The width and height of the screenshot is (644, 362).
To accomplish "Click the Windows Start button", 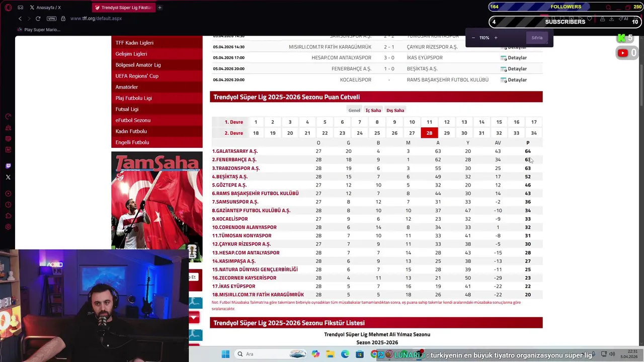I will 225,354.
